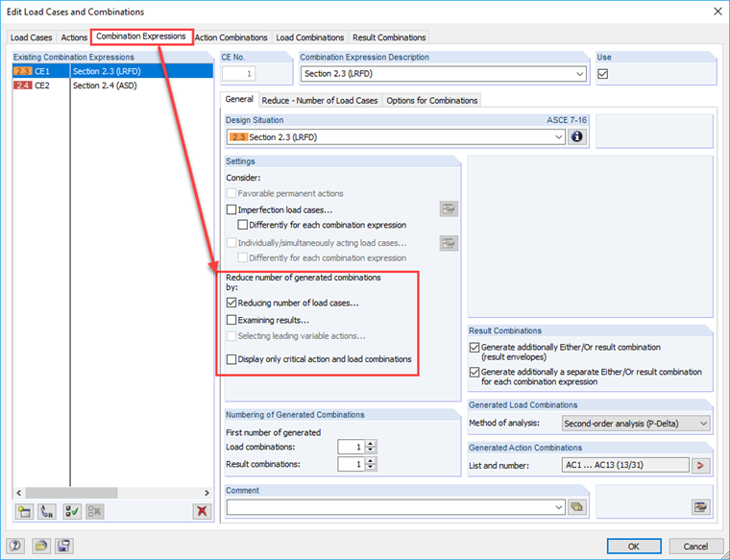The height and width of the screenshot is (560, 730).
Task: Open help via question mark icon
Action: pyautogui.click(x=15, y=546)
